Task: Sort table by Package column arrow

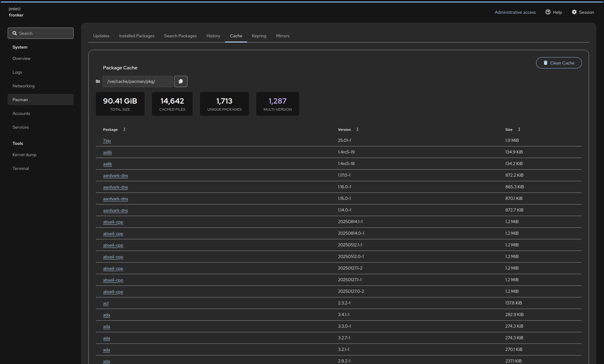Action: 124,129
